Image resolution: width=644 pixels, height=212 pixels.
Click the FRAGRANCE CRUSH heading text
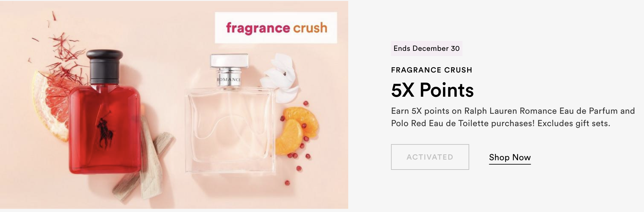pyautogui.click(x=432, y=70)
